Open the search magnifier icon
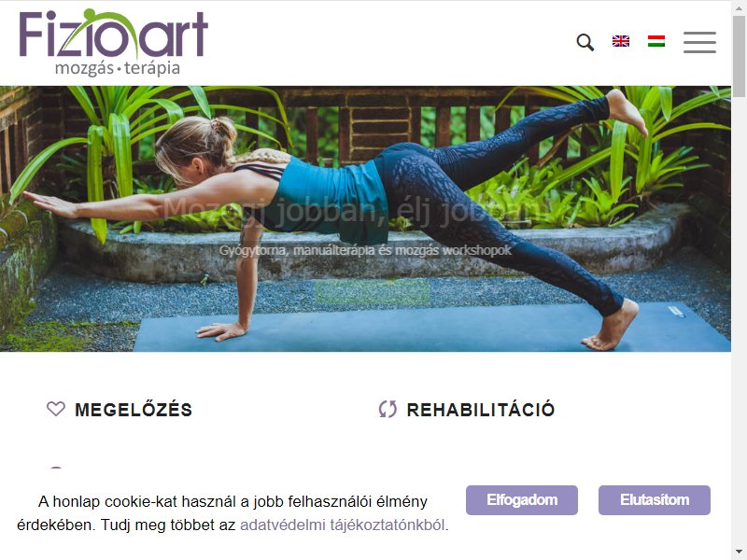This screenshot has height=560, width=747. (585, 42)
